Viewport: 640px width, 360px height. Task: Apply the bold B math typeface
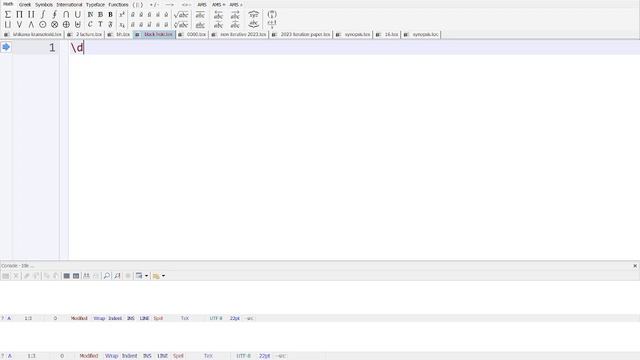coord(111,15)
